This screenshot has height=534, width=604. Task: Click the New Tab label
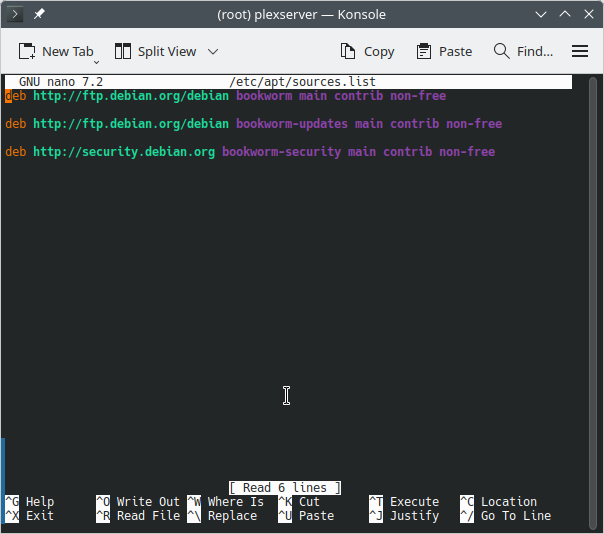click(68, 51)
